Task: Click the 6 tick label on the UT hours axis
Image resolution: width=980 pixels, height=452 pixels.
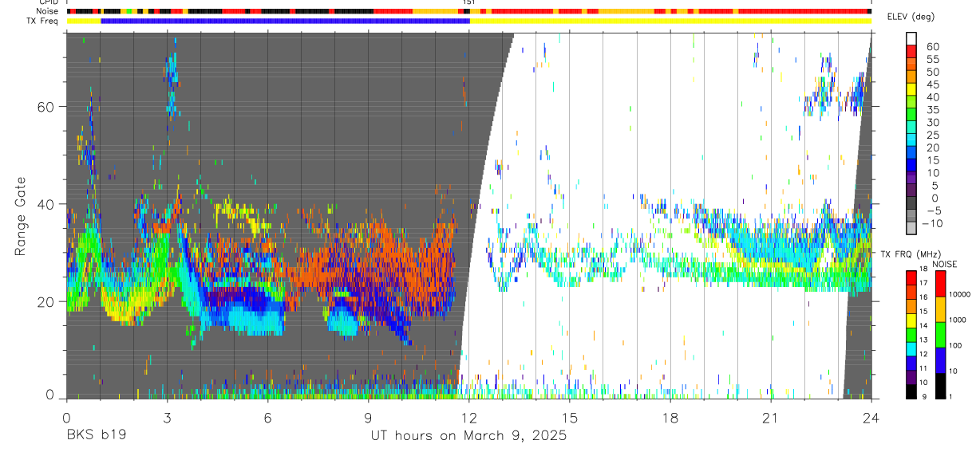Action: coord(267,418)
